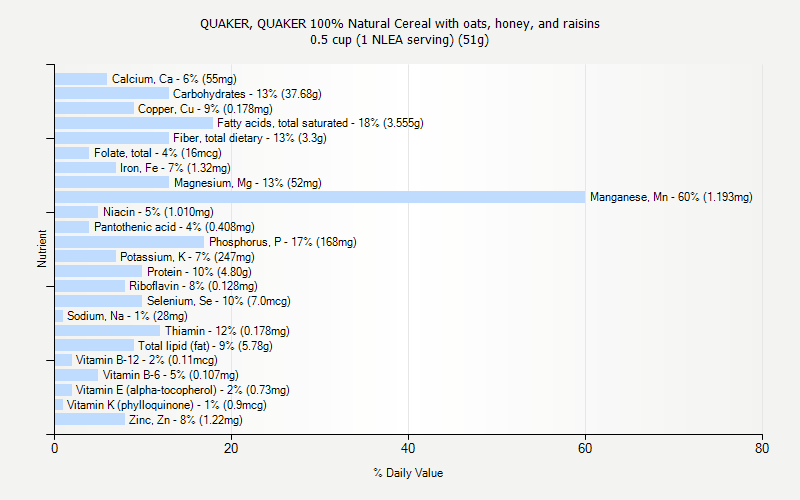Click the 'Copper, Cu - 9% (0.178mg)' label
800x500 pixels.
[205, 109]
